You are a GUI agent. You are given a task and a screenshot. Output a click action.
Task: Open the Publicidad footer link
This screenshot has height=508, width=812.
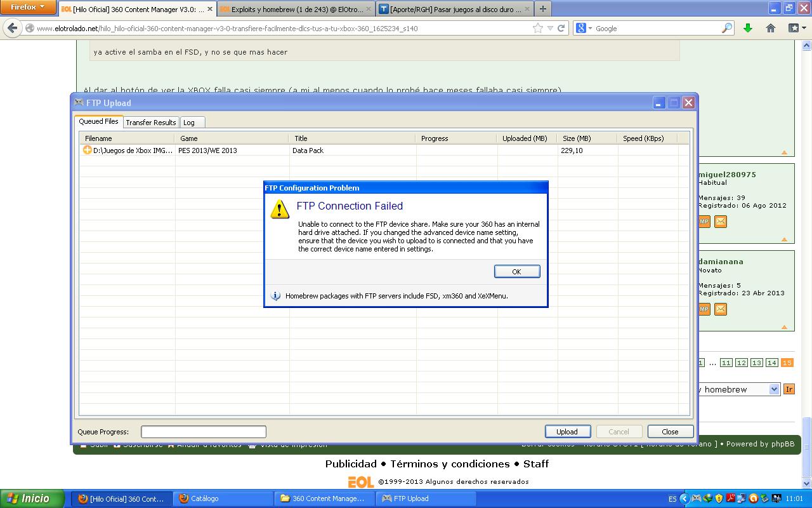351,464
